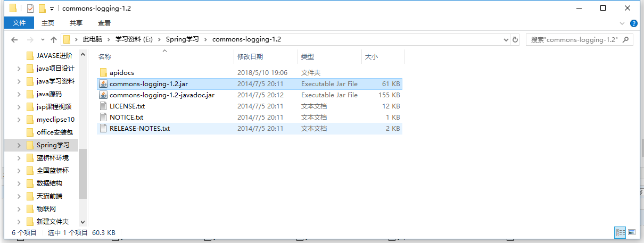Select the 数据结构 folder in tree
The image size is (644, 243).
49,183
